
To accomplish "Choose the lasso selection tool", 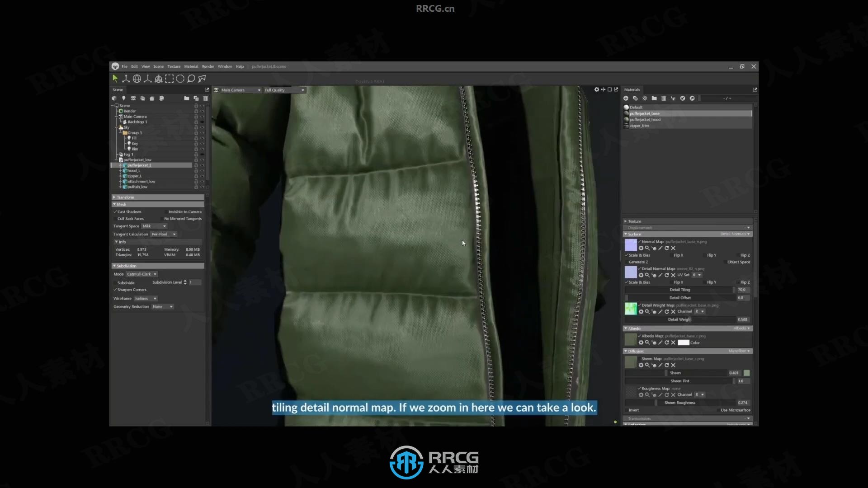I will [191, 79].
